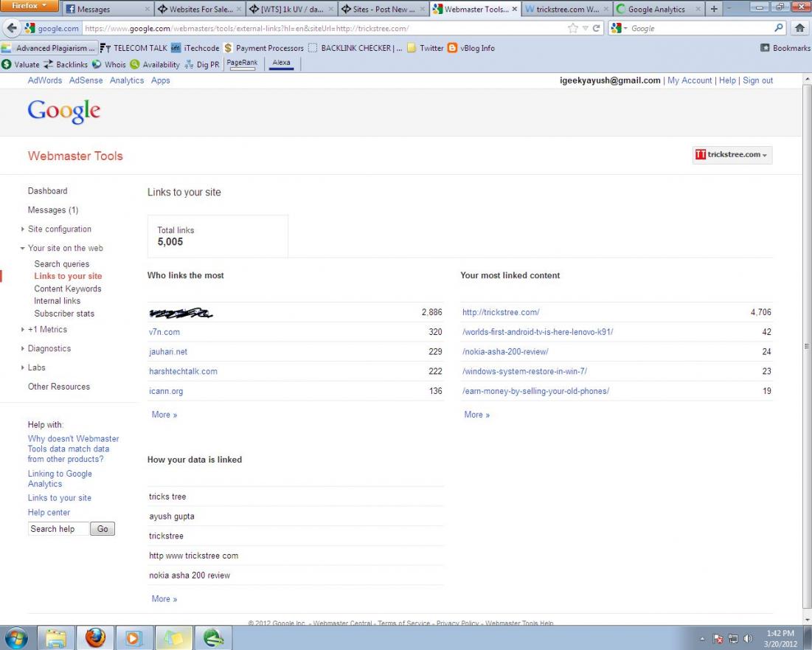
Task: Click More under Your most linked content
Action: pos(477,415)
